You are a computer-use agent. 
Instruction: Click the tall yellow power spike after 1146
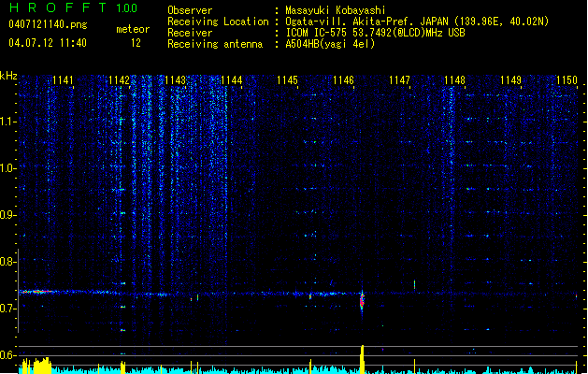coord(363,359)
